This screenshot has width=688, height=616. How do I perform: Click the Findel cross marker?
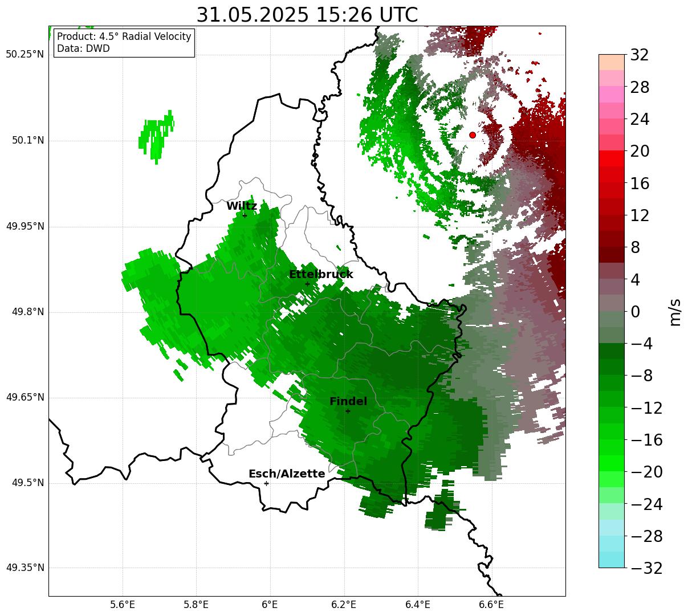[348, 411]
